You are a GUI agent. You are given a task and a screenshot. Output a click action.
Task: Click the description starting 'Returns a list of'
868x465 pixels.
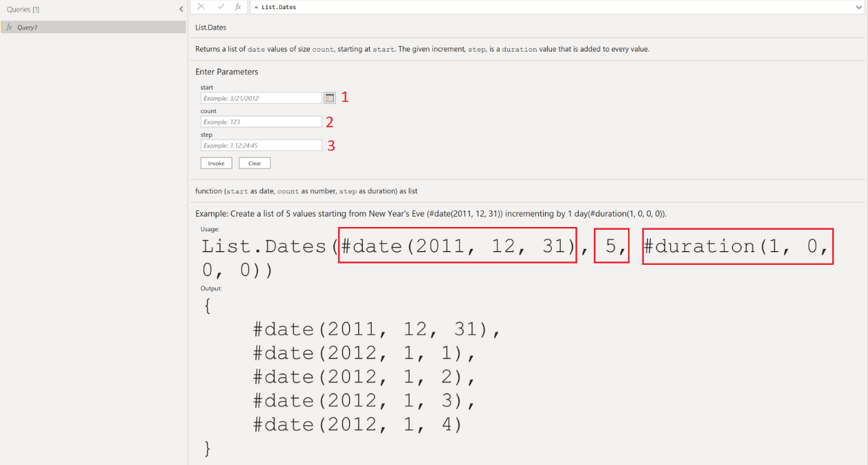coord(423,50)
